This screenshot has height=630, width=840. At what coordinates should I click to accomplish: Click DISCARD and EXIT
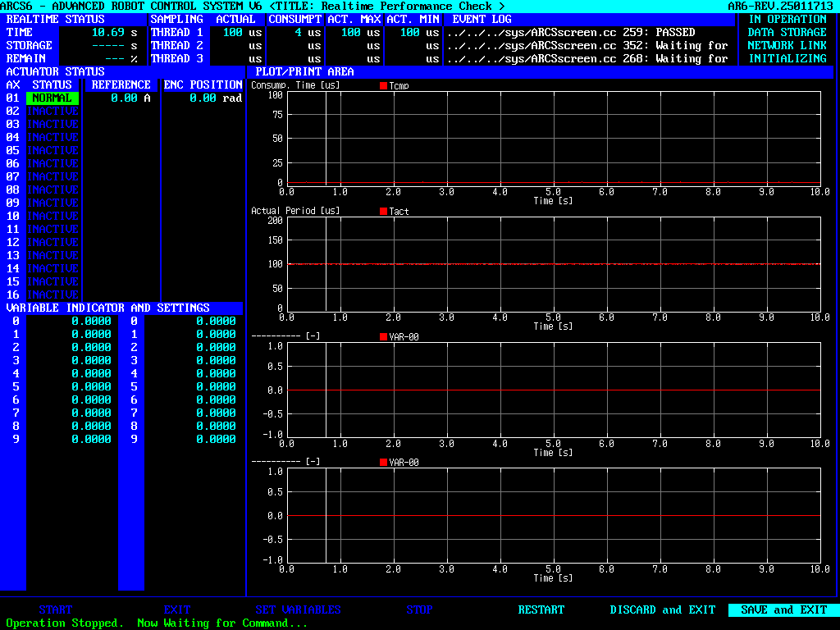coord(663,609)
